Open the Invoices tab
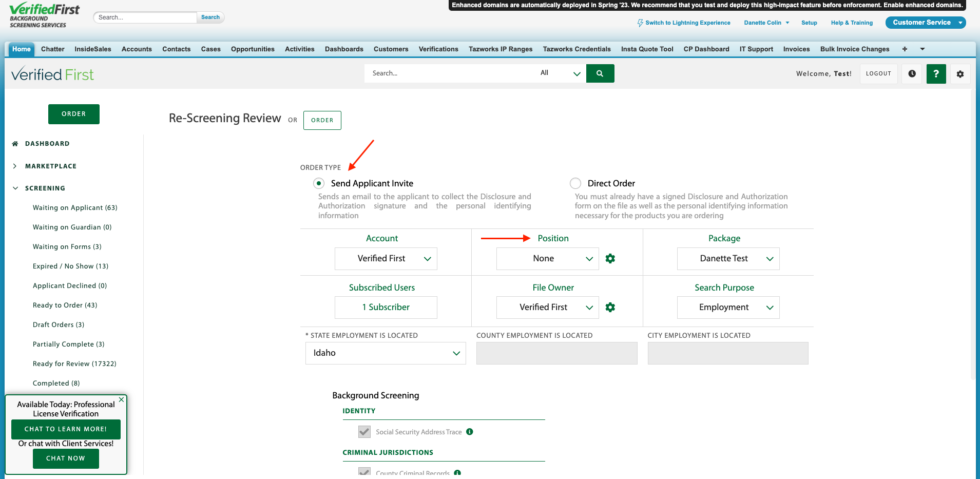The image size is (980, 479). coord(797,49)
